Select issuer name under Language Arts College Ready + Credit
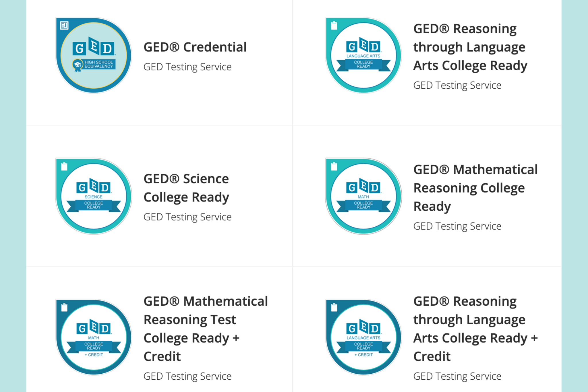The width and height of the screenshot is (588, 392). (x=457, y=376)
